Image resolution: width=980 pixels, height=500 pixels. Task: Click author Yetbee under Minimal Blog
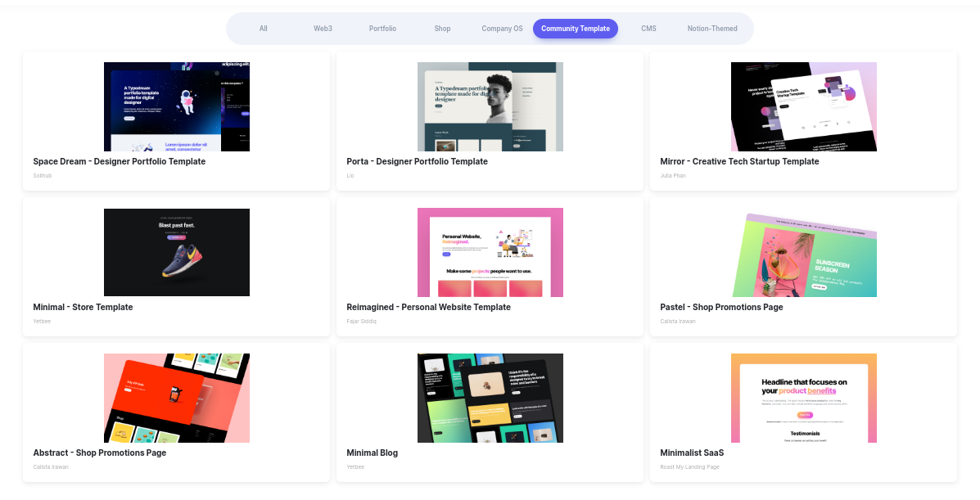[x=355, y=467]
